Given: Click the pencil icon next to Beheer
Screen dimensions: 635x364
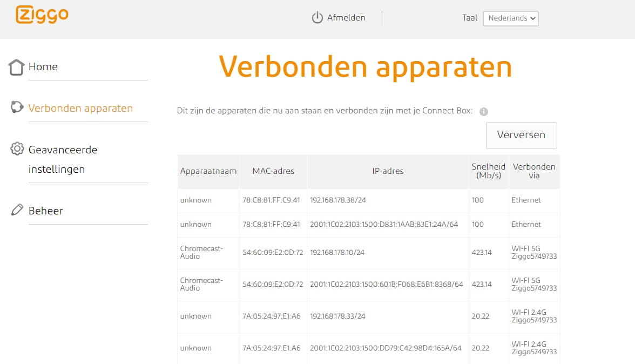Looking at the screenshot, I should [17, 210].
